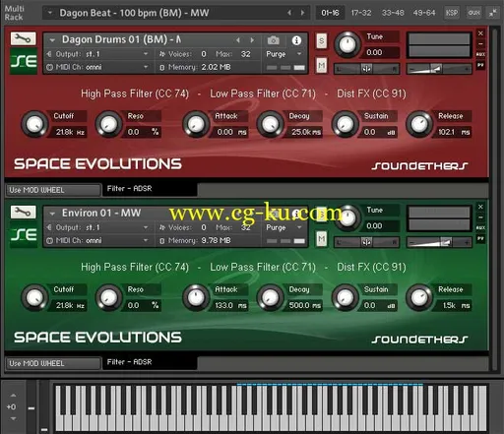Go to previous instrument in Dagon Drums header
Viewport: 504px width, 434px height.
pyautogui.click(x=238, y=40)
